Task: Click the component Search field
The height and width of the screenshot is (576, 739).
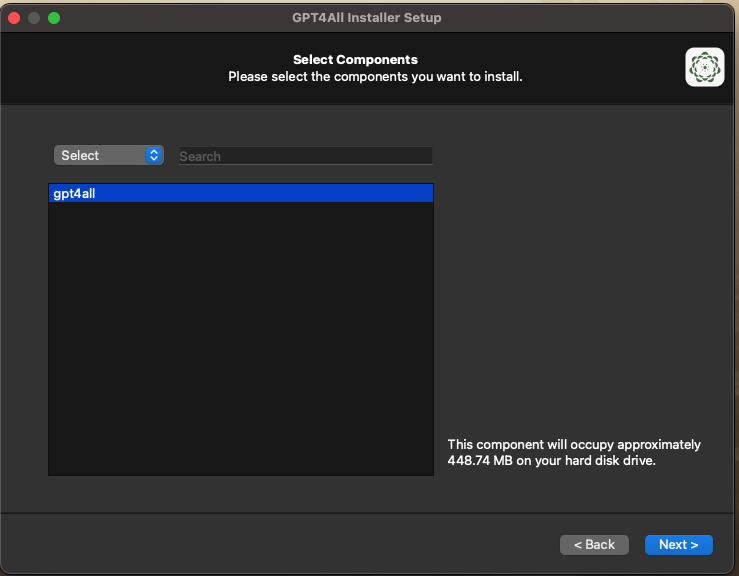Action: 305,156
